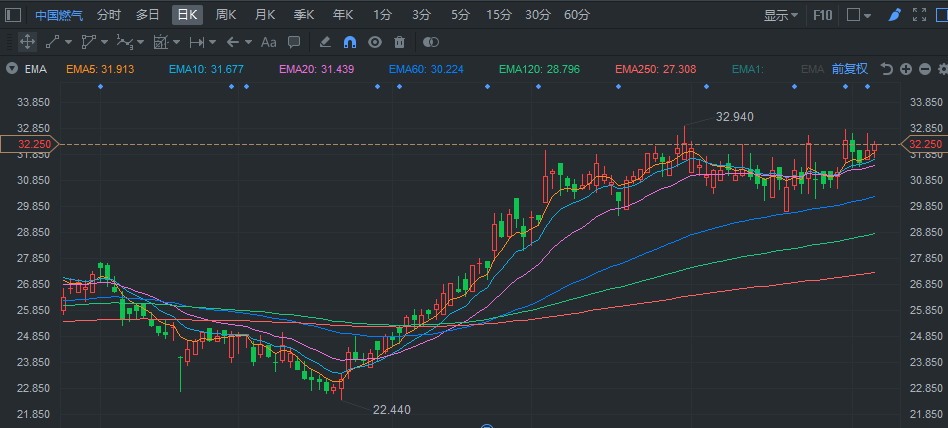
Task: Expand the measurement region tool dropdown arrow
Action: click(x=177, y=42)
